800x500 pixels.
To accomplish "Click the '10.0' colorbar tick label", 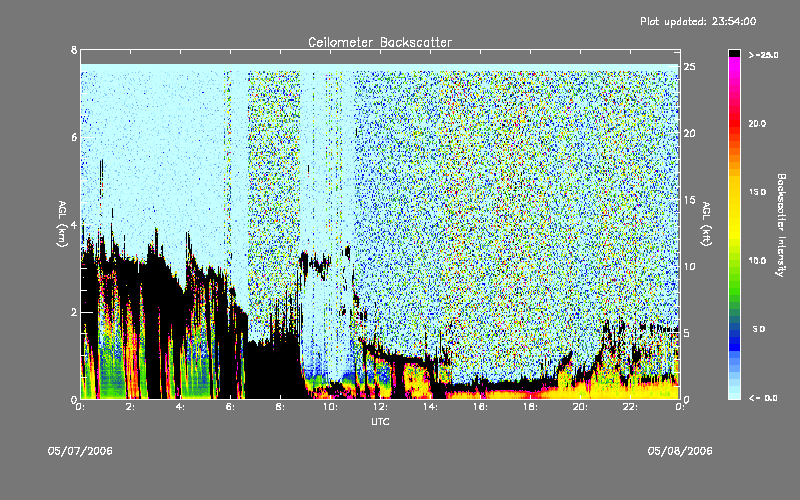I will (x=757, y=261).
